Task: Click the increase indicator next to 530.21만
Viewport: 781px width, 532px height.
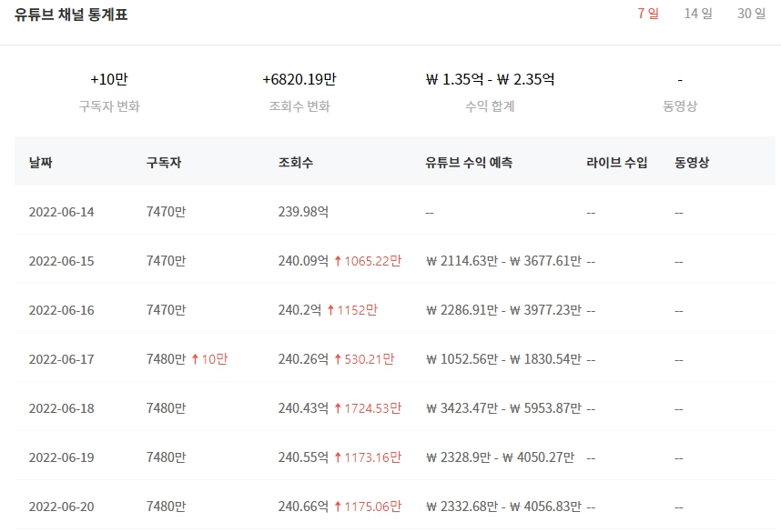Action: [x=338, y=358]
